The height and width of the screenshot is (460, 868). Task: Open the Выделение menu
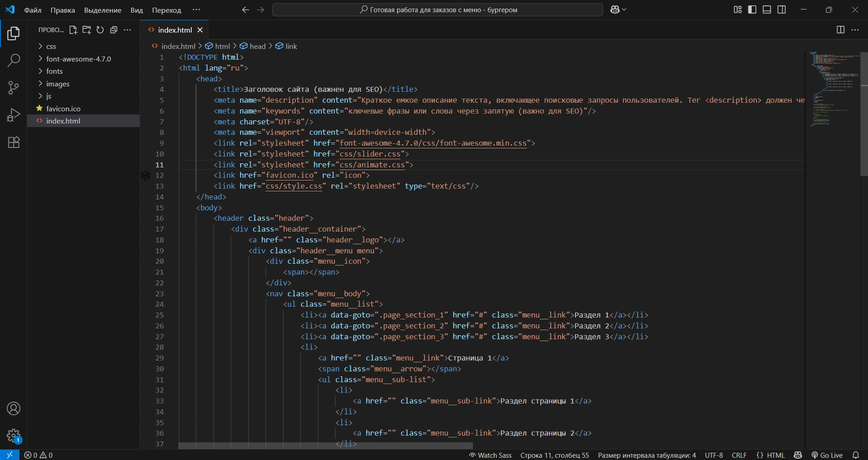103,10
